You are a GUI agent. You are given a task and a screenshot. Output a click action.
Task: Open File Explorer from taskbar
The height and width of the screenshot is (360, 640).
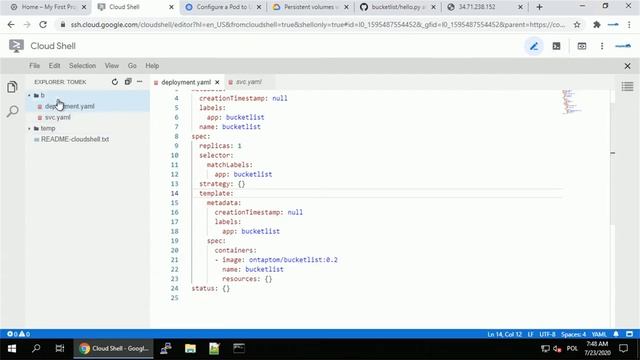pyautogui.click(x=190, y=348)
